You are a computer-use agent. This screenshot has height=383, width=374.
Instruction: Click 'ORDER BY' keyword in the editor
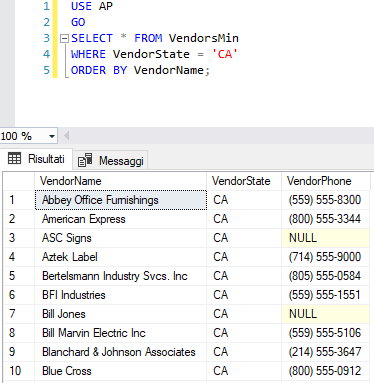click(x=99, y=70)
